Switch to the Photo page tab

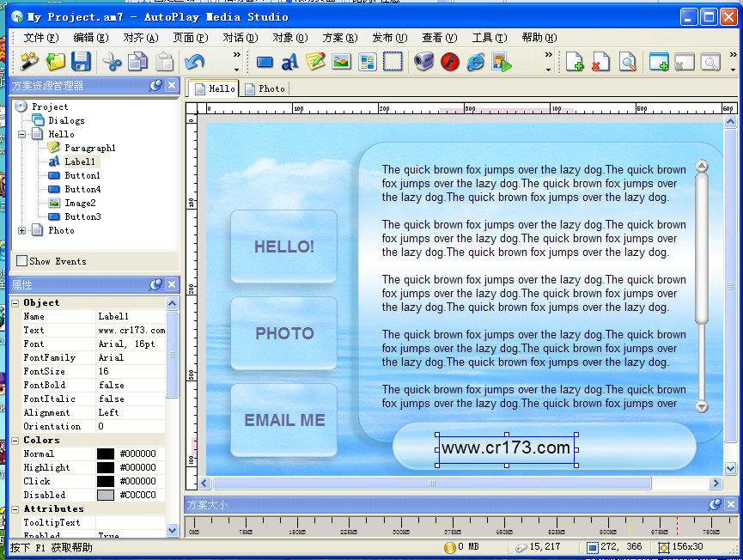pos(265,88)
